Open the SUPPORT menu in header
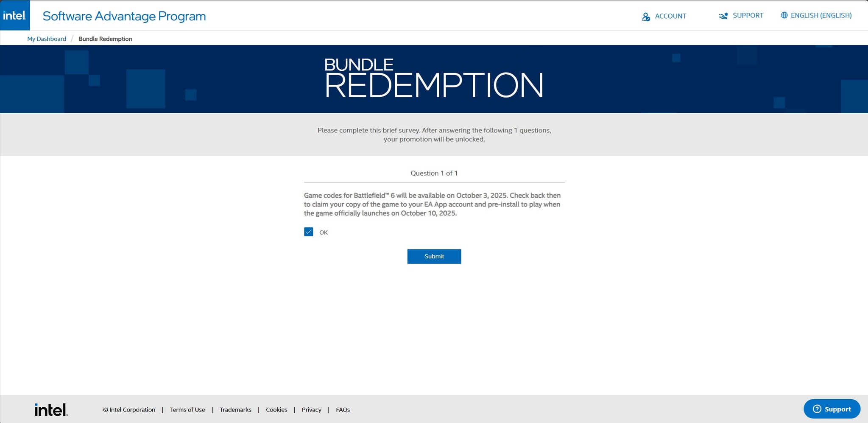The image size is (868, 423). [741, 16]
